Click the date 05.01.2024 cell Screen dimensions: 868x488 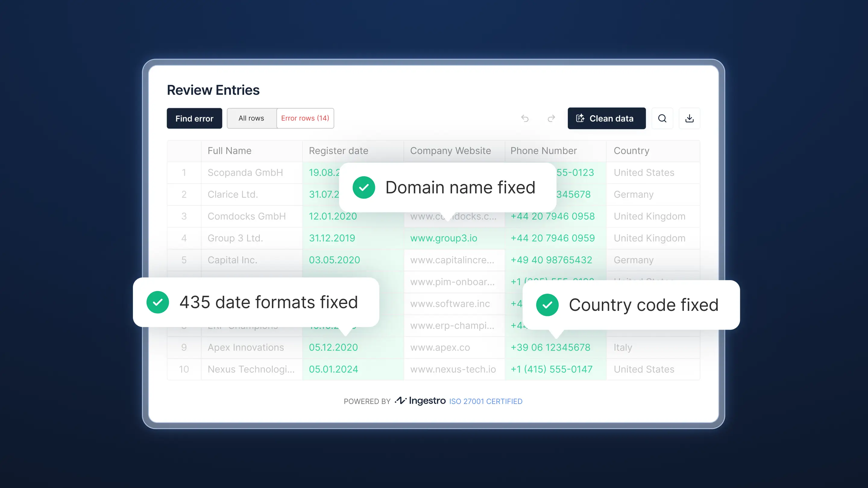(x=353, y=369)
